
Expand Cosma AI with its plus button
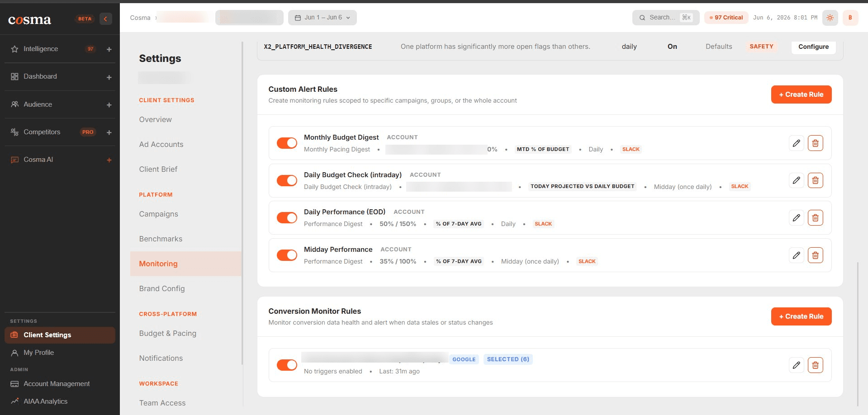pos(109,160)
